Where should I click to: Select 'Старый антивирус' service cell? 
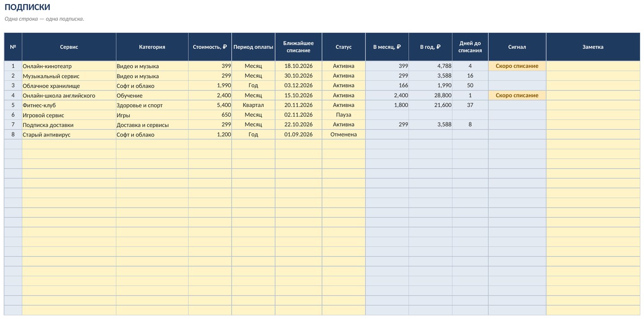click(69, 135)
